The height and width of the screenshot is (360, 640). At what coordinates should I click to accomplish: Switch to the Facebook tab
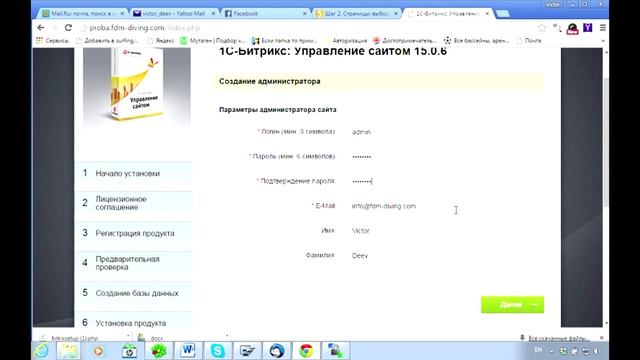264,13
